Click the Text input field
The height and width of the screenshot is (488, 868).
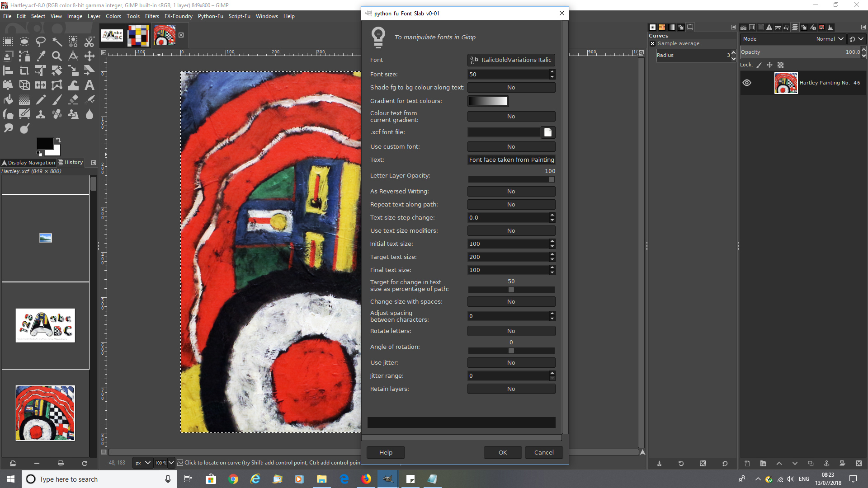click(x=511, y=160)
